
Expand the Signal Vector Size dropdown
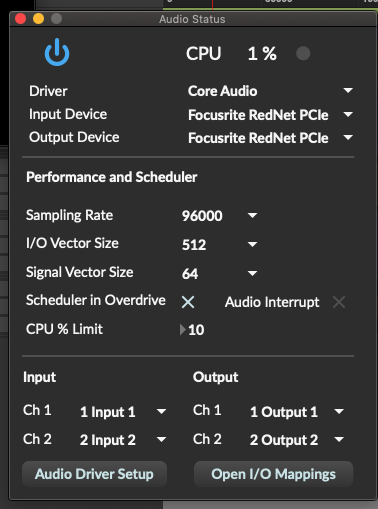(252, 273)
